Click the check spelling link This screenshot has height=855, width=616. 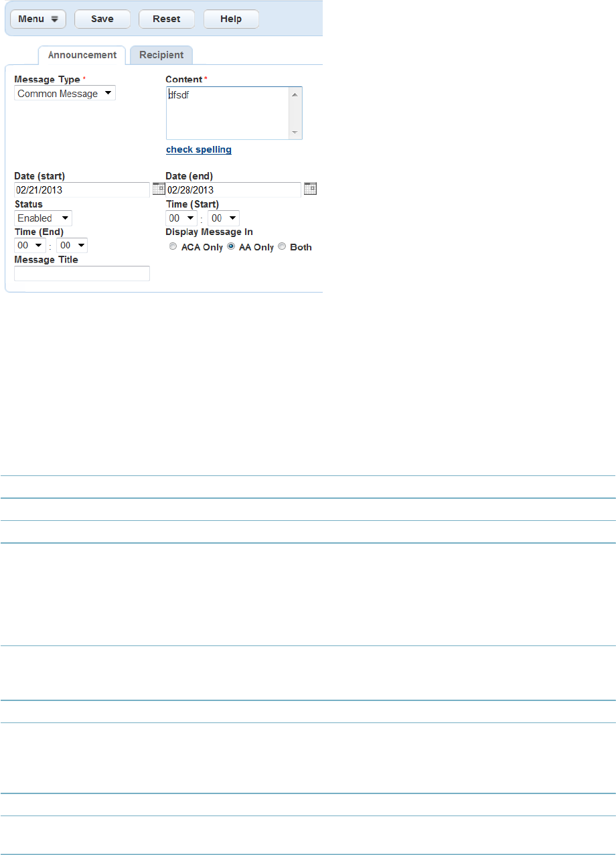click(199, 149)
